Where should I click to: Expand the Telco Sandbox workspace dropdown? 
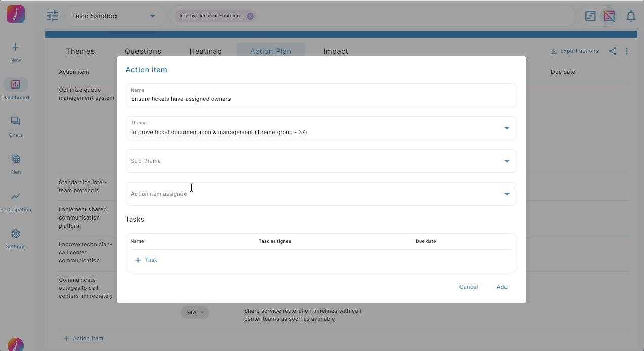click(152, 16)
